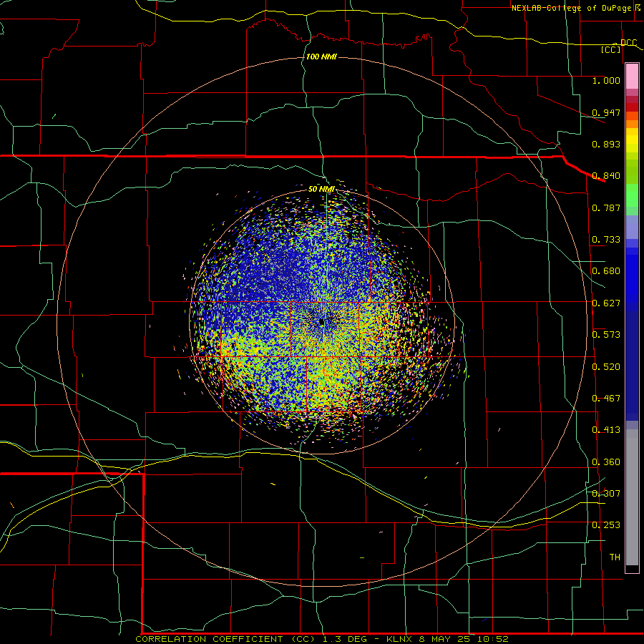Select the 0.893 scale value
This screenshot has width=644, height=644.
(x=606, y=144)
